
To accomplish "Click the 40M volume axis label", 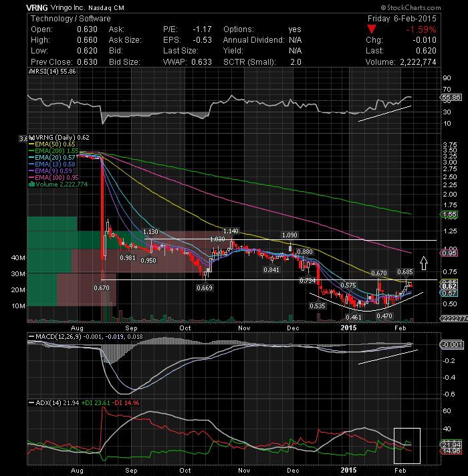I will 18,258.
